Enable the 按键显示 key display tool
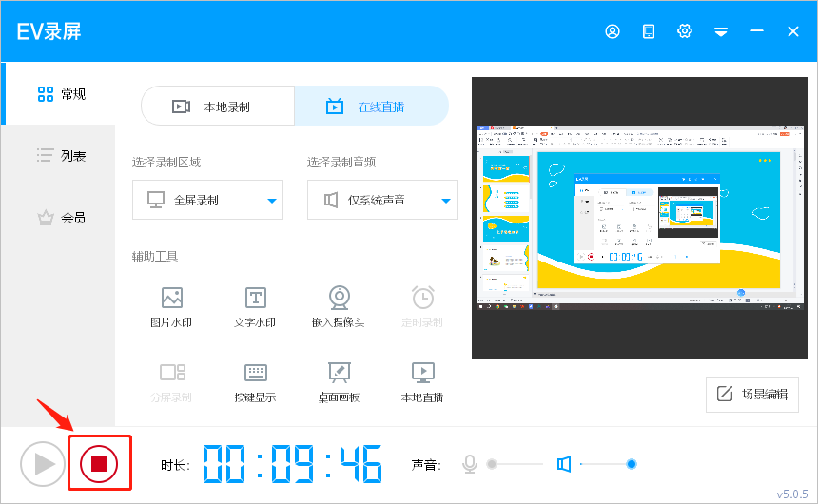Screen dimensions: 818x504 coord(255,373)
